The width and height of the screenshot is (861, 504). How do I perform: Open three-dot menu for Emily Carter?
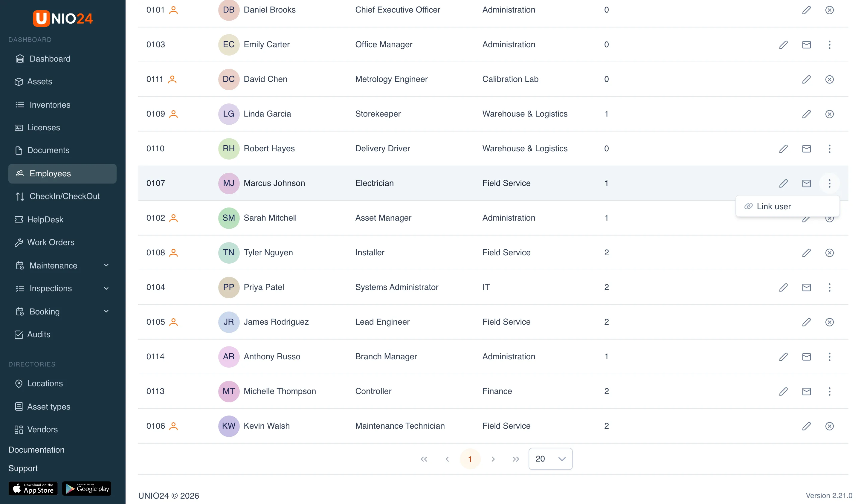point(829,45)
